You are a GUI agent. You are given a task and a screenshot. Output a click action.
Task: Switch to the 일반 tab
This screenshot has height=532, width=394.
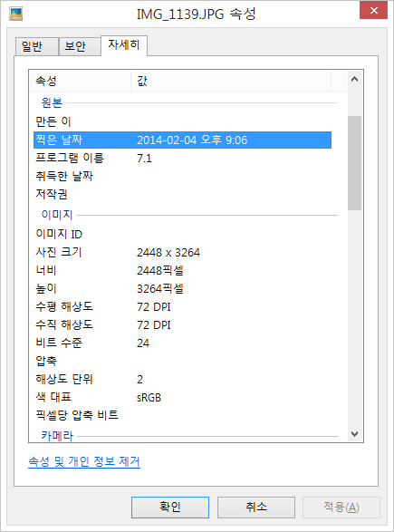tap(36, 46)
